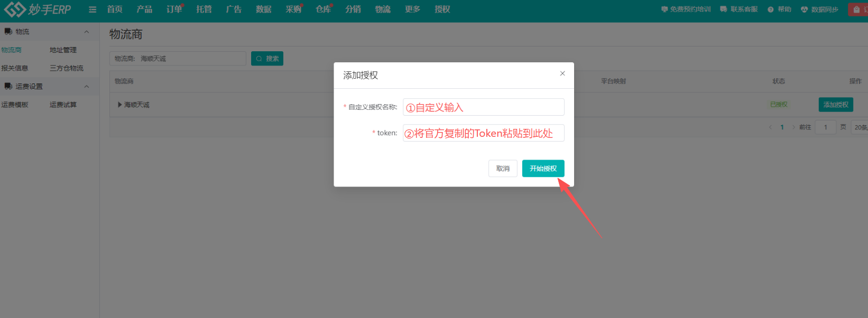Click 添加授权 button in table row
This screenshot has height=318, width=868.
(836, 105)
